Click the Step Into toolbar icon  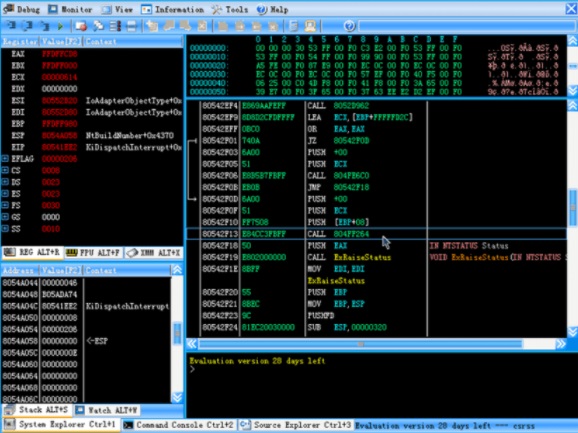pos(11,25)
